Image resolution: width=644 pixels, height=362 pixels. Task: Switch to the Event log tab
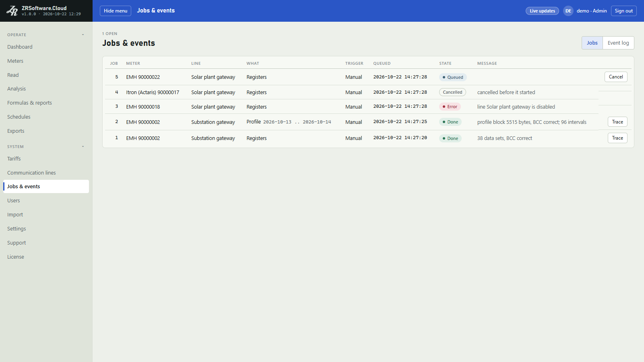(x=618, y=43)
